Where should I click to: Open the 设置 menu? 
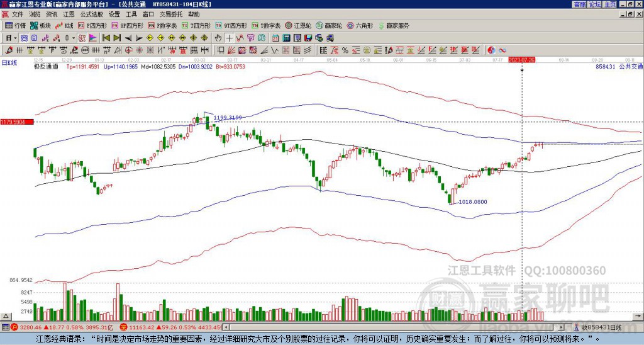[x=114, y=14]
